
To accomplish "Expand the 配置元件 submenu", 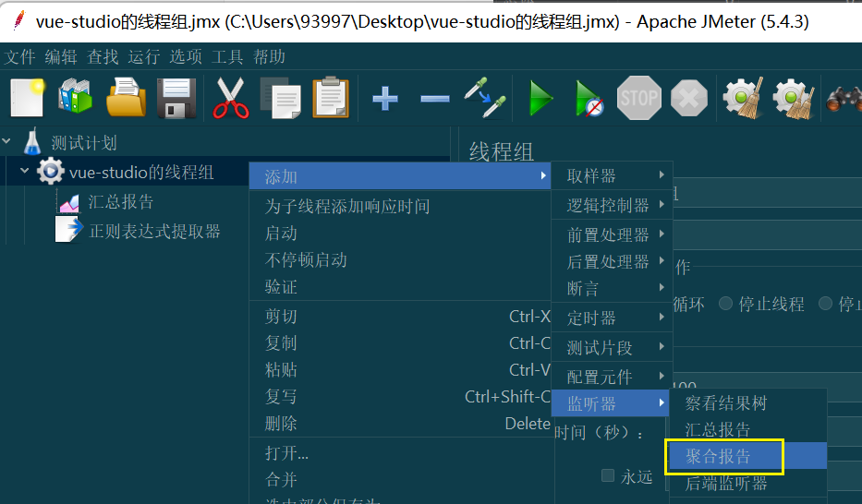I will click(612, 378).
